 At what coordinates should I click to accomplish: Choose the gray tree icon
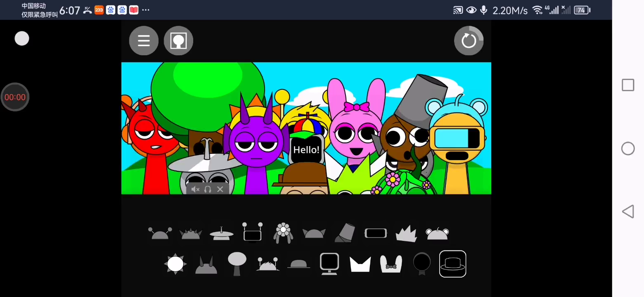tap(237, 264)
